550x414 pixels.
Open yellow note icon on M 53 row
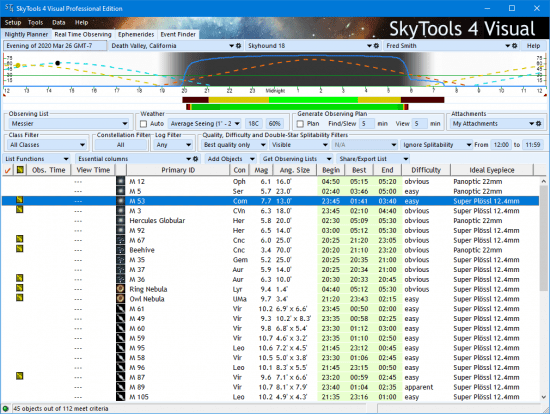20,200
